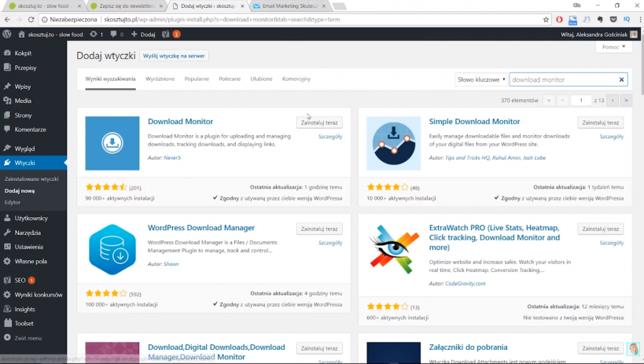Open the WordPress logo menu
This screenshot has width=644, height=364.
tap(6, 35)
